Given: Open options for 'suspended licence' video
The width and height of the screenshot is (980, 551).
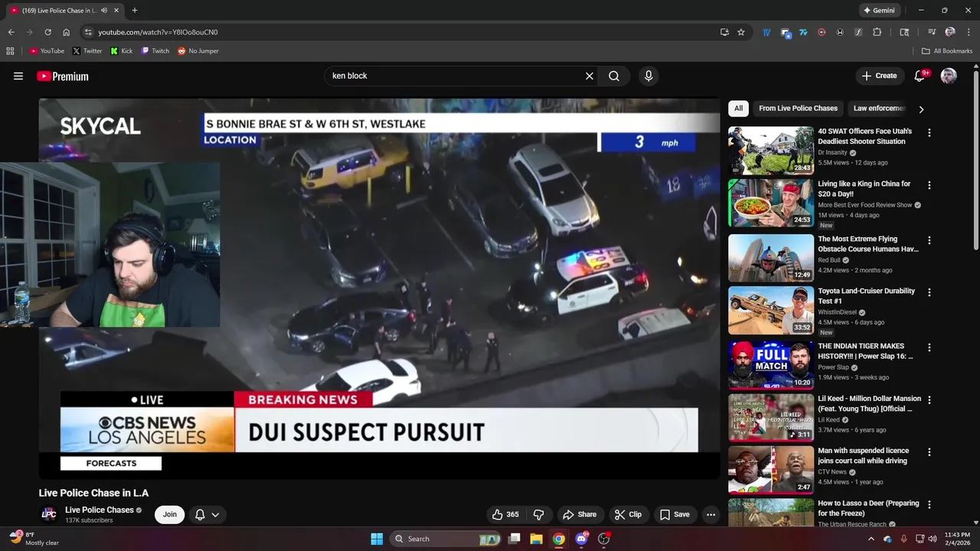Looking at the screenshot, I should pyautogui.click(x=929, y=452).
